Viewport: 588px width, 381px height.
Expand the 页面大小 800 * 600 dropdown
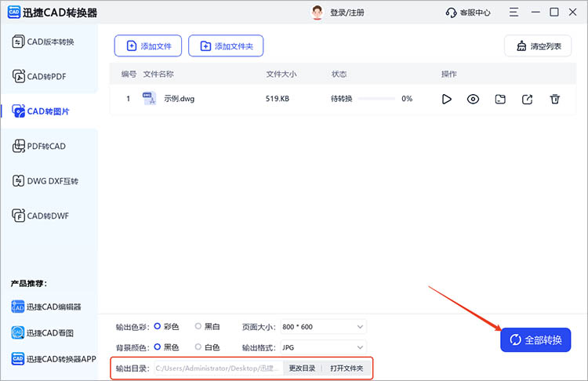click(323, 327)
